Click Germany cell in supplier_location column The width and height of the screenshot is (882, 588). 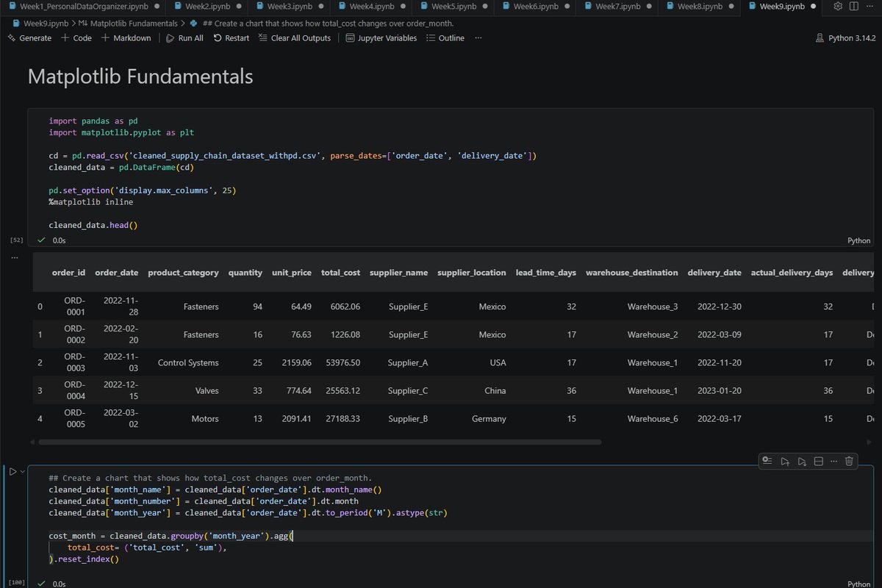coord(489,418)
